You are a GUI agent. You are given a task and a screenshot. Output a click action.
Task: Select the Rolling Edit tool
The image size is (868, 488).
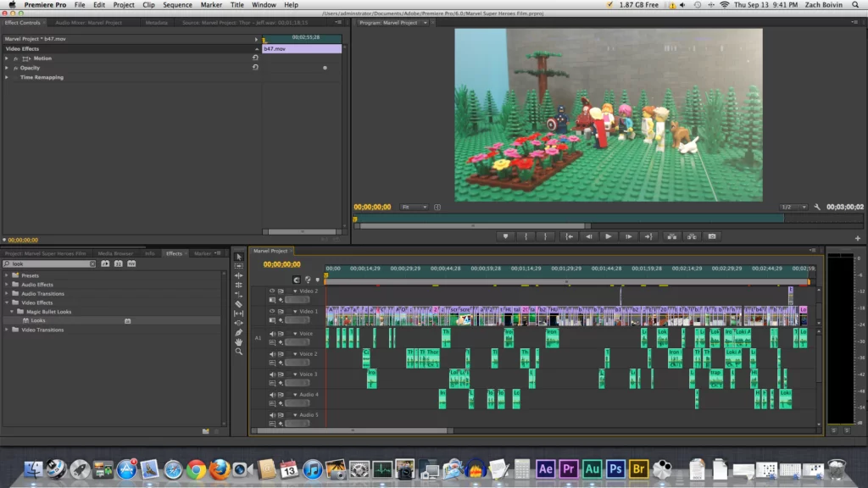238,285
